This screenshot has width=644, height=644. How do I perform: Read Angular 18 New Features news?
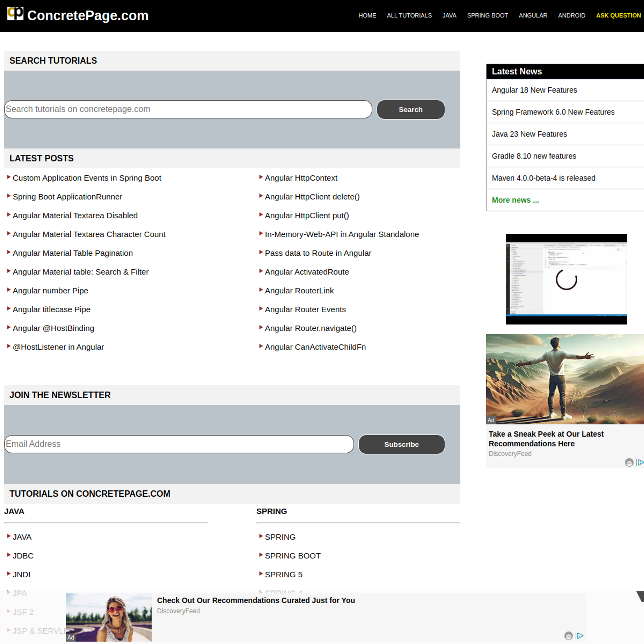pyautogui.click(x=534, y=90)
